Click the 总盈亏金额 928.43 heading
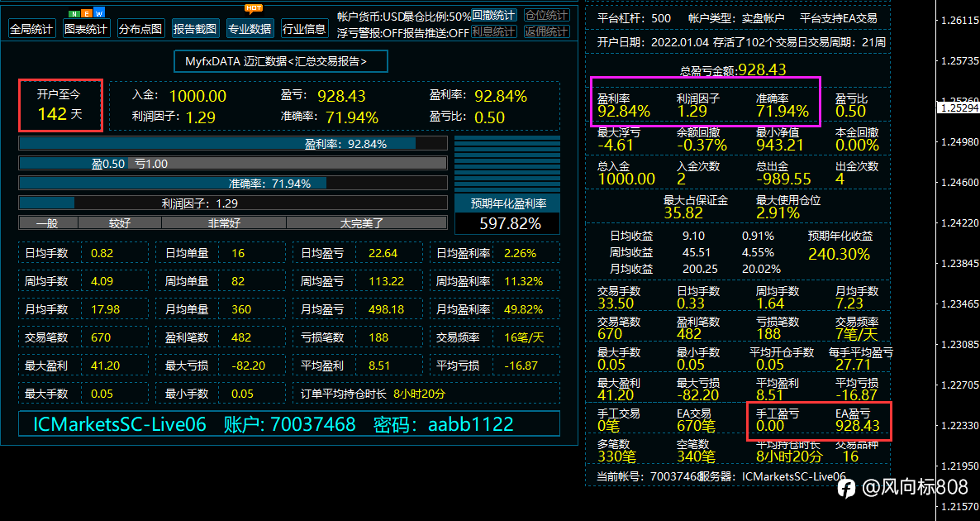 point(733,69)
